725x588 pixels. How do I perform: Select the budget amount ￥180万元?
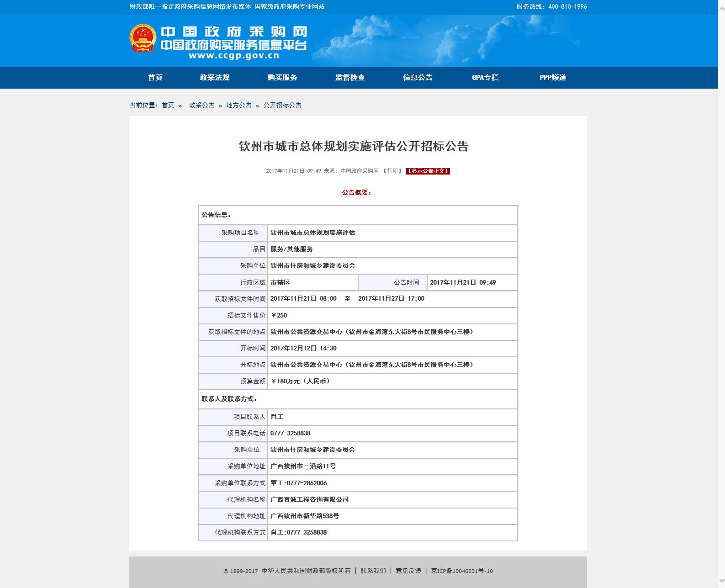300,381
